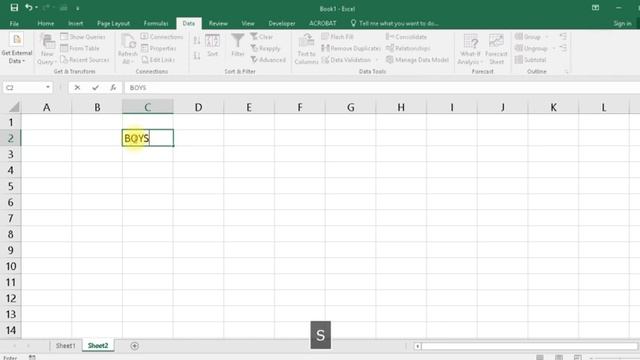Click cell C2 containing BOYS

[x=148, y=138]
